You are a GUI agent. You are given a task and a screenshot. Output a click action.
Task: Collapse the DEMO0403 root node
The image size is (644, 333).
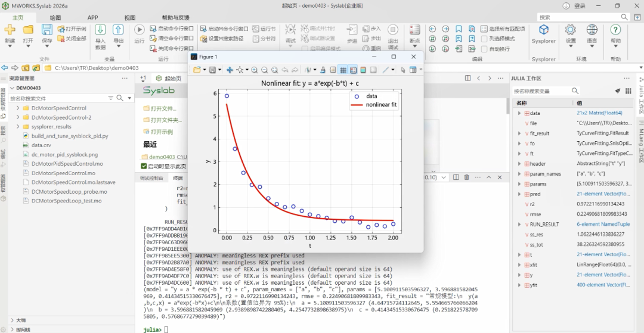click(x=12, y=88)
